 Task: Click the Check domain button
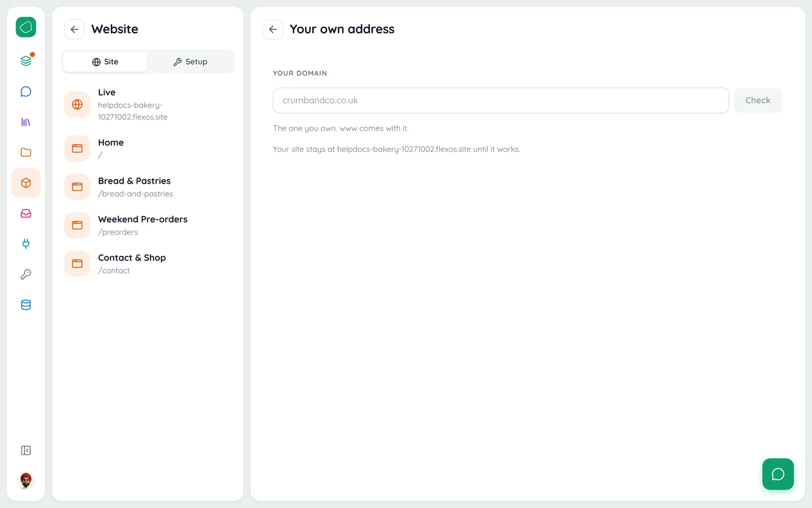point(758,101)
